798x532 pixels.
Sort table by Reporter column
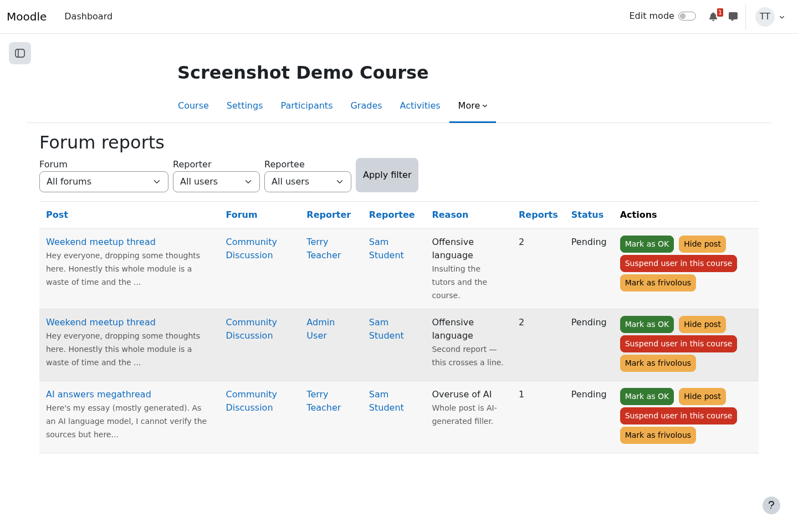(329, 215)
